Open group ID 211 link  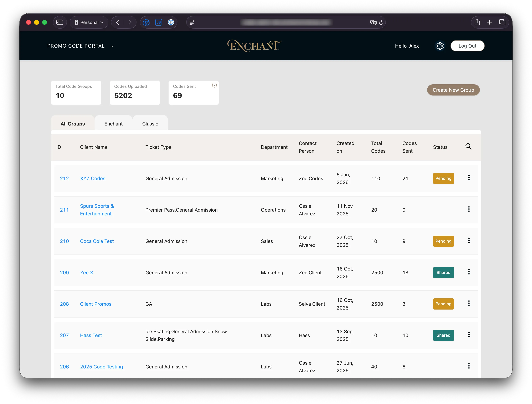pos(64,210)
